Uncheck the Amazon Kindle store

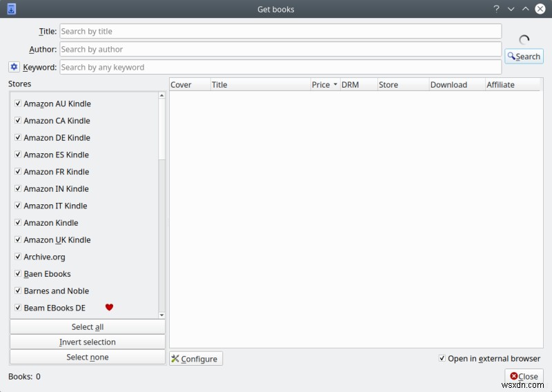[x=18, y=222]
